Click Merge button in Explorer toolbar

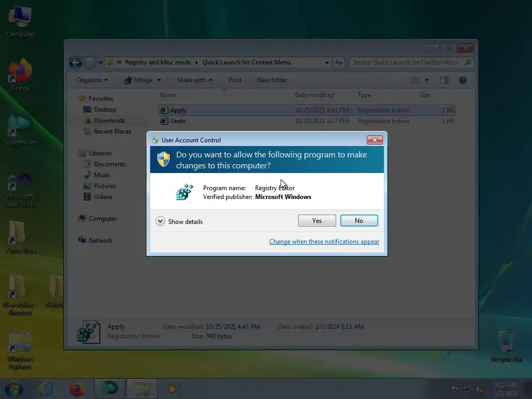point(138,80)
